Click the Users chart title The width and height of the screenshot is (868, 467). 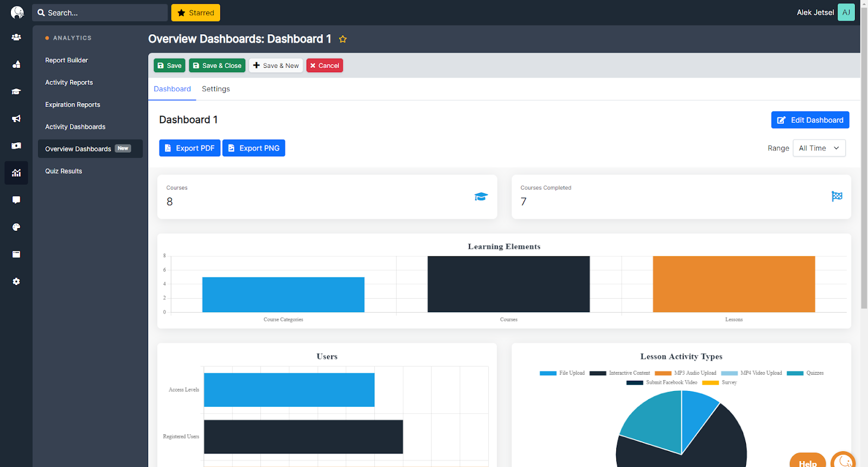[x=327, y=357]
